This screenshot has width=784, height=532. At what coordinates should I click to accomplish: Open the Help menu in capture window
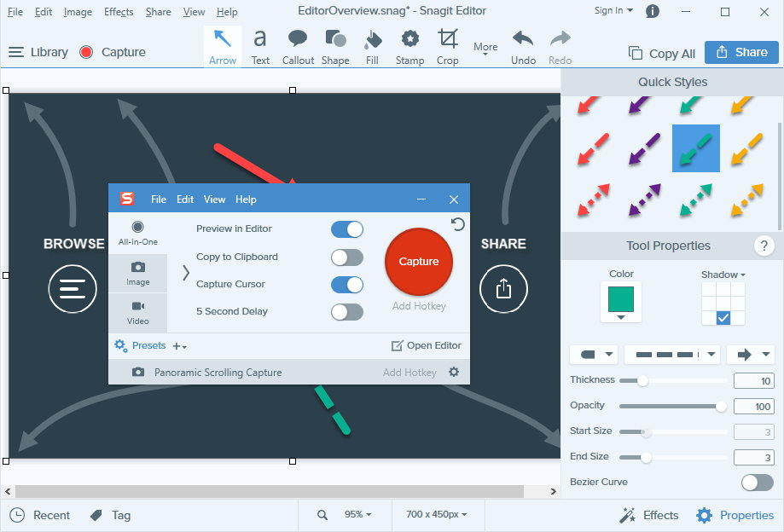click(x=246, y=199)
